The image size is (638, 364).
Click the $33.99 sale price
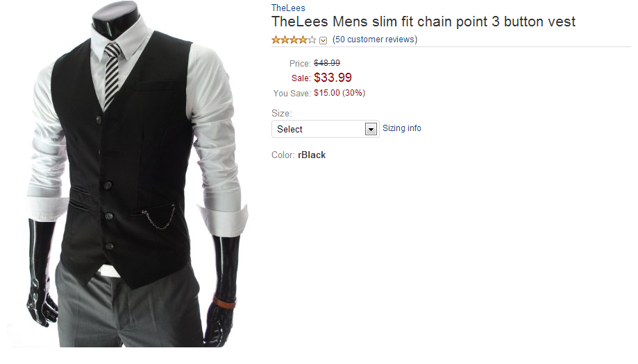333,77
